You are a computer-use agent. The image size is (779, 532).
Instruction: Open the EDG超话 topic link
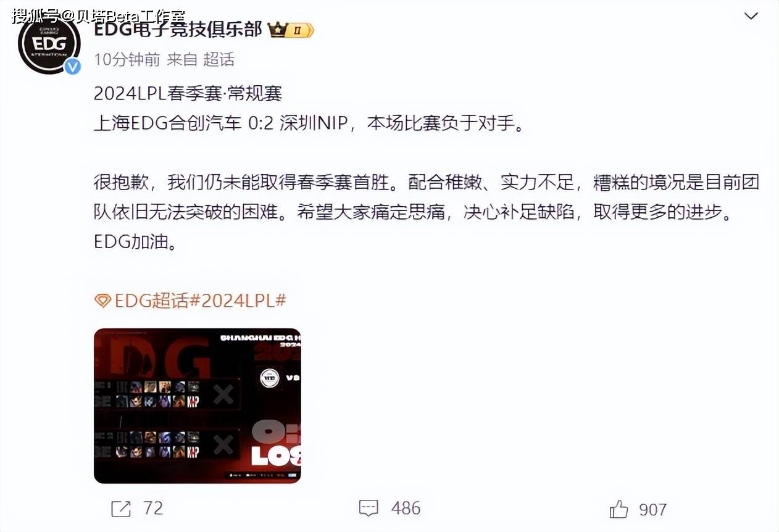coord(149,301)
